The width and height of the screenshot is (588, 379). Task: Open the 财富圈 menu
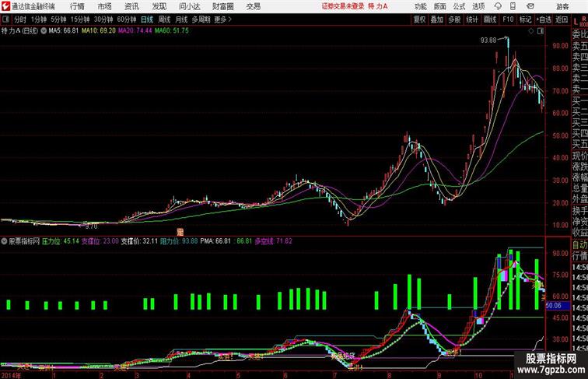pos(222,6)
